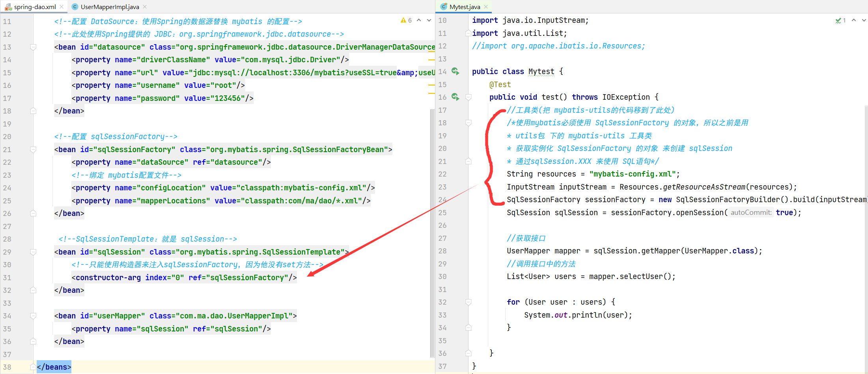
Task: Click the Mytest.java tab class icon
Action: (x=444, y=7)
